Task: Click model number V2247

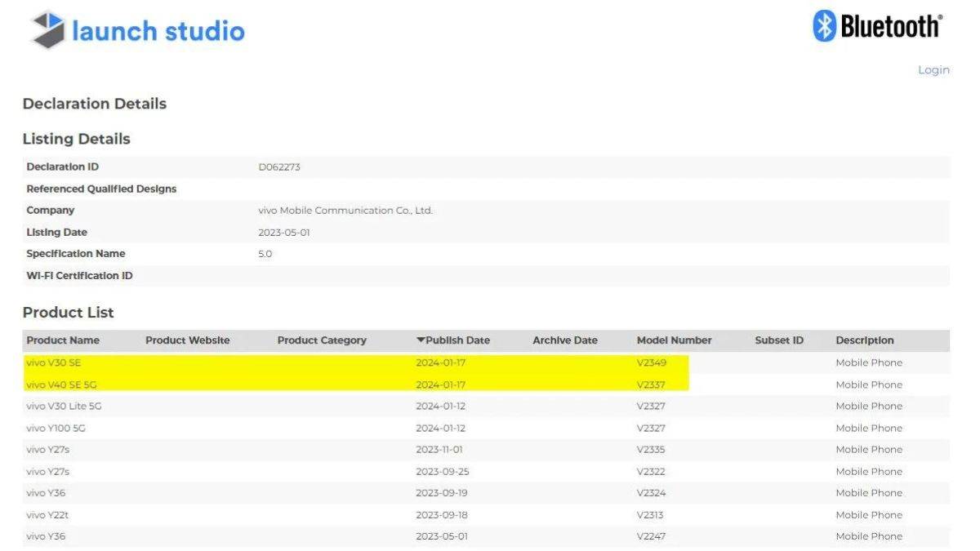Action: point(651,536)
